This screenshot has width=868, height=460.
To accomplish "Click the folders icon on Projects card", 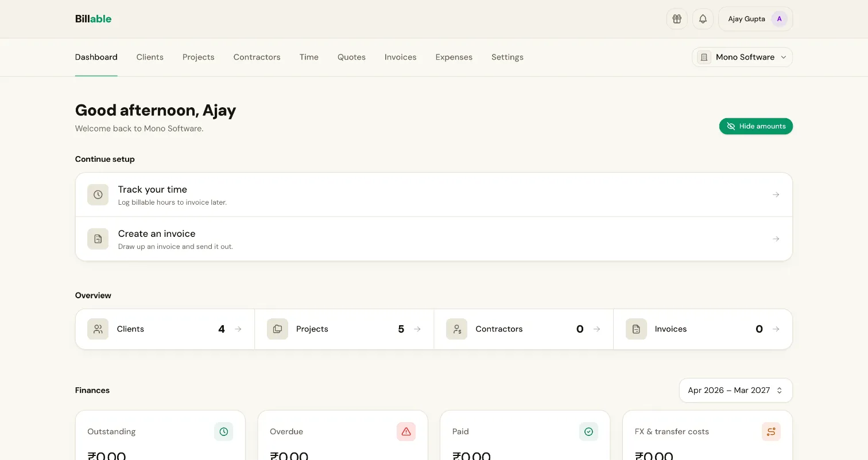I will coord(277,329).
